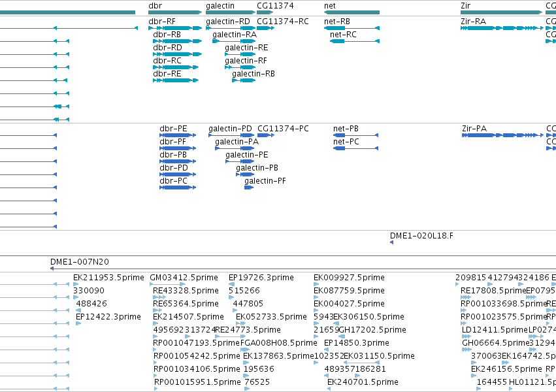The width and height of the screenshot is (556, 392).
Task: Click protein dbr-PE label
Action: pos(173,129)
